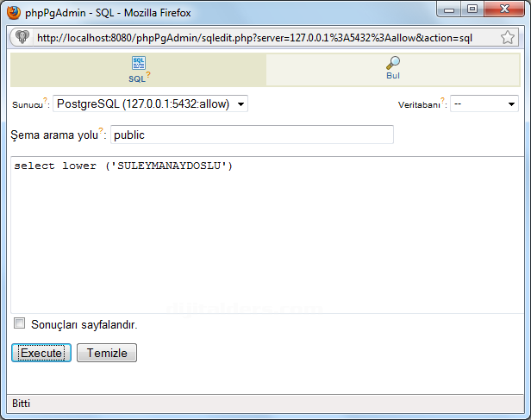This screenshot has height=420, width=531.
Task: Click the PostgreSQL elephant site icon
Action: pos(22,37)
